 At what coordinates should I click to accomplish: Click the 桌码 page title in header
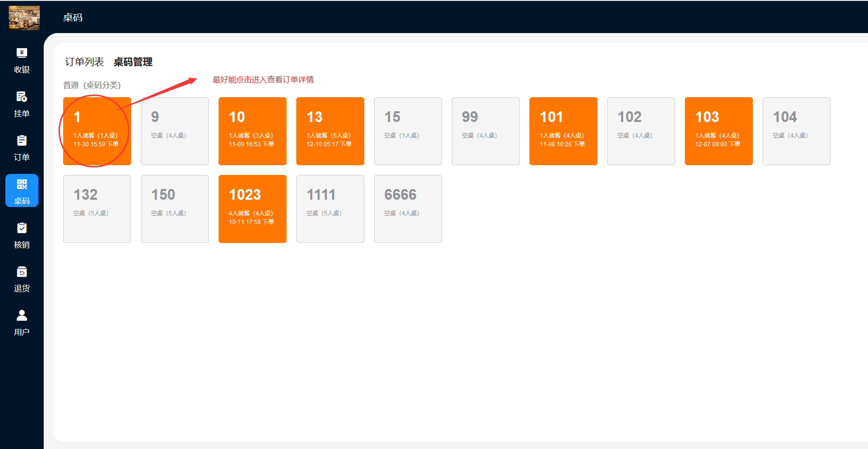[73, 17]
